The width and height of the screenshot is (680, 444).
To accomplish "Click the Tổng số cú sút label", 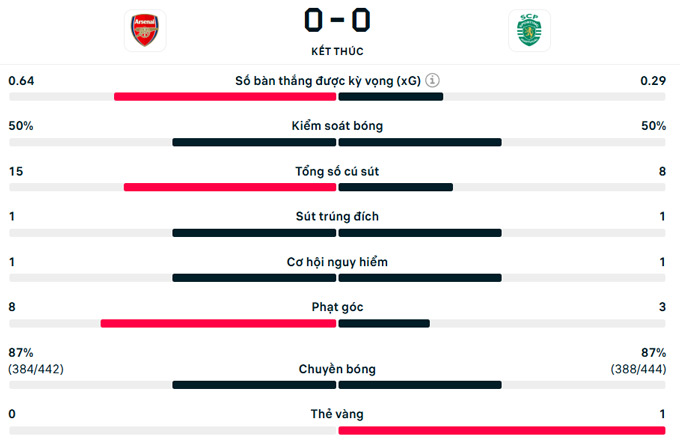I will (337, 171).
